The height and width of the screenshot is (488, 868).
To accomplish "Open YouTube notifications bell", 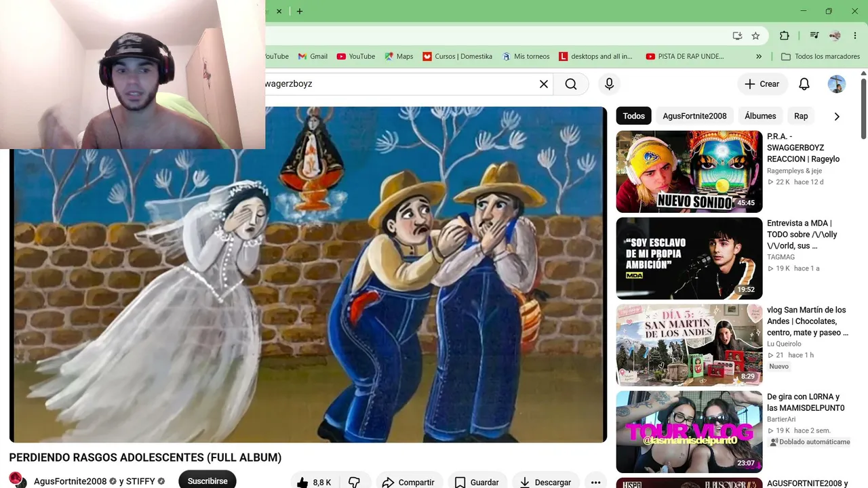I will point(804,84).
